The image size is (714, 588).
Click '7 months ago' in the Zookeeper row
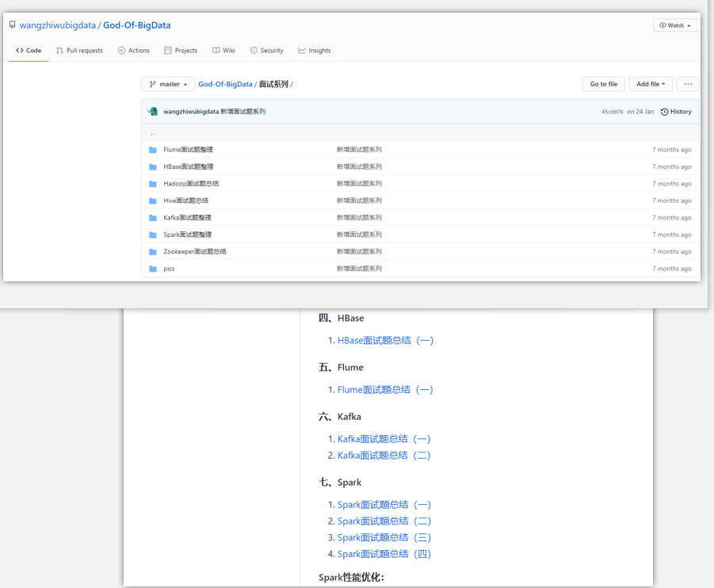672,251
